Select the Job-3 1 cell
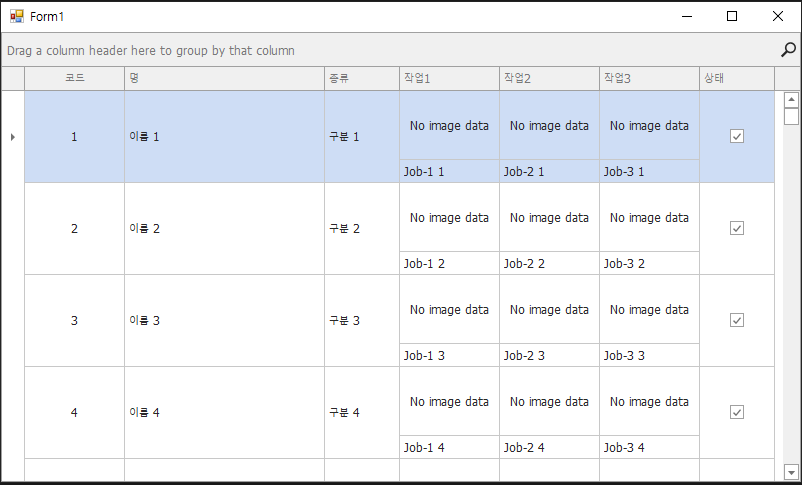Screen dimensions: 802x485 (650, 171)
